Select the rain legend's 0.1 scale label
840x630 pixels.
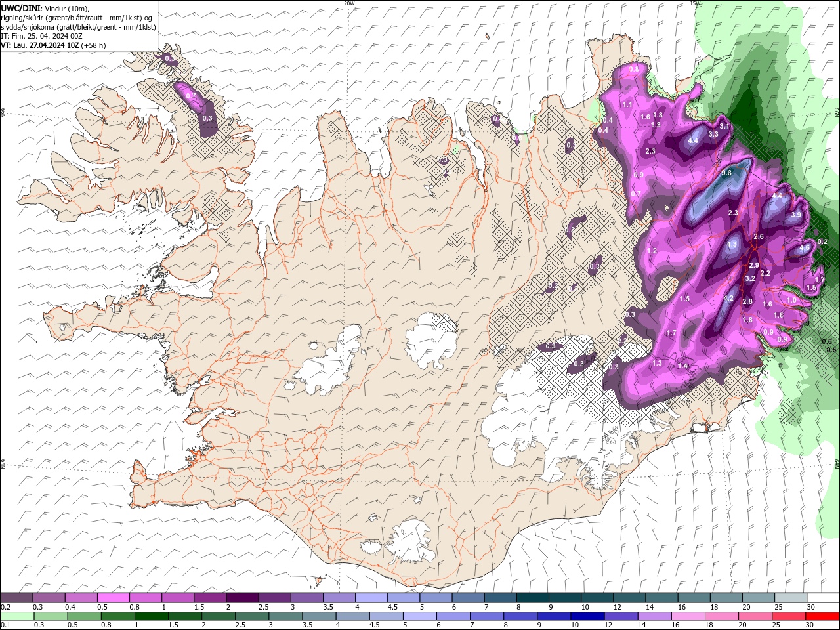pos(5,625)
